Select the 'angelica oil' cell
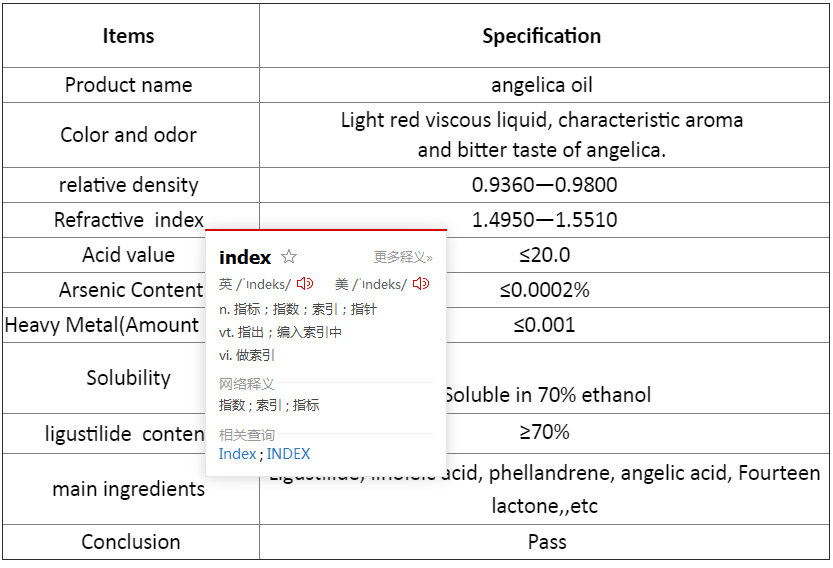This screenshot has width=833, height=568. point(542,85)
